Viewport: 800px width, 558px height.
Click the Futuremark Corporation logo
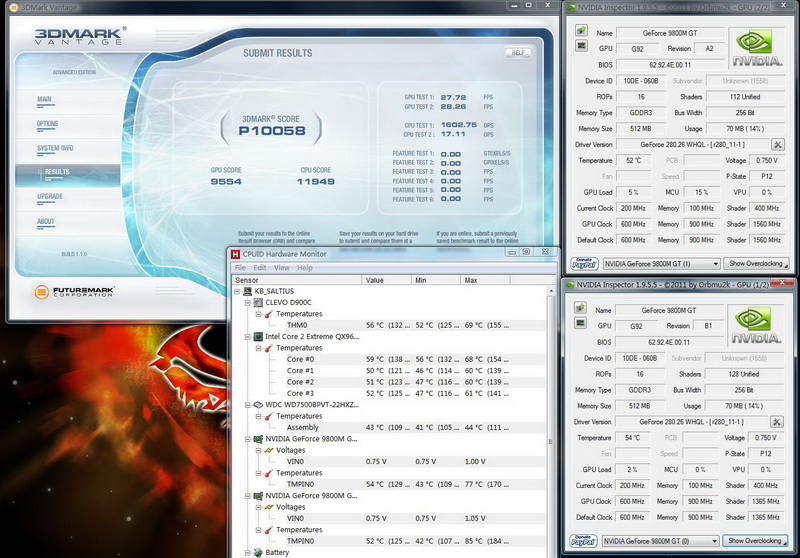pos(74,291)
